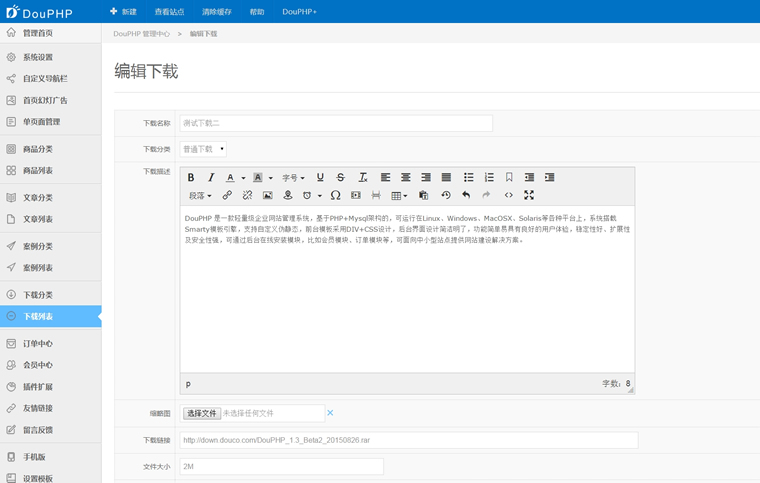Open DouPHP+ in top bar

[x=300, y=12]
